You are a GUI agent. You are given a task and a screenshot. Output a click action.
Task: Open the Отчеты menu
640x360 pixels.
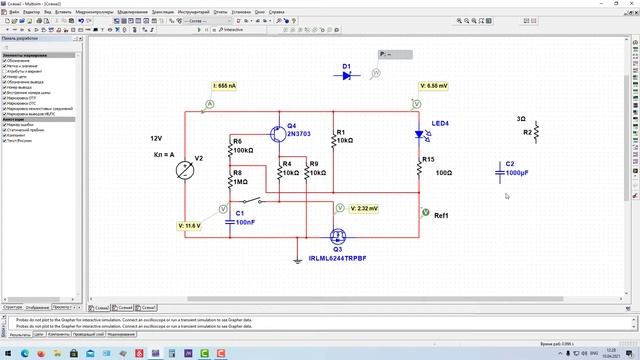pyautogui.click(x=220, y=12)
